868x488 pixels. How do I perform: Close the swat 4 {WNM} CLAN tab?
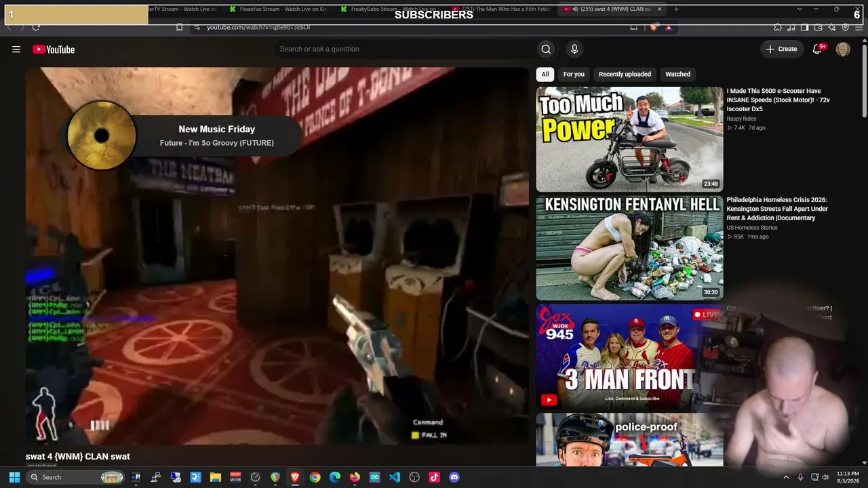659,9
